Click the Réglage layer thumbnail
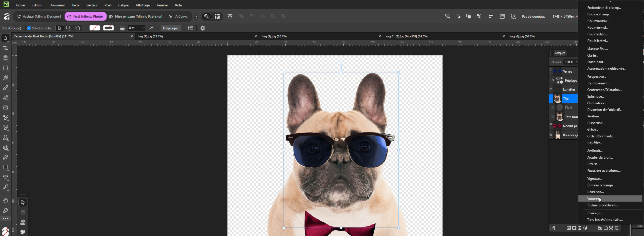The width and height of the screenshot is (644, 236). [559, 81]
